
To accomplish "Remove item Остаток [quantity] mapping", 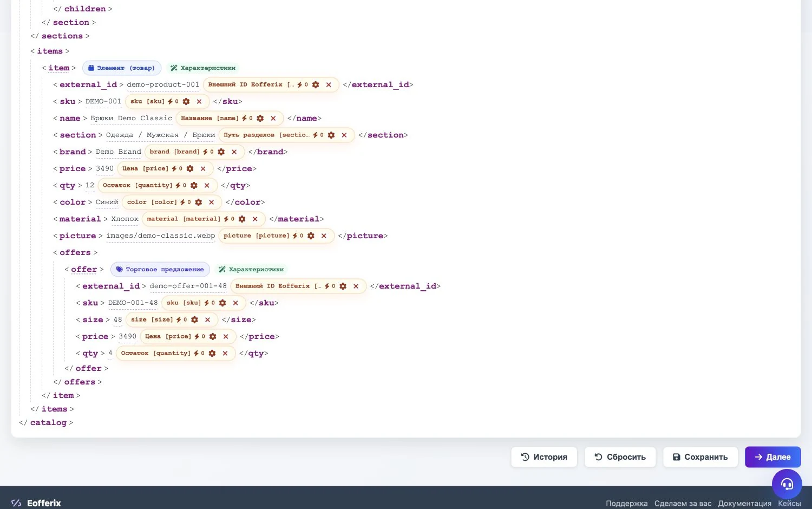I will [207, 186].
